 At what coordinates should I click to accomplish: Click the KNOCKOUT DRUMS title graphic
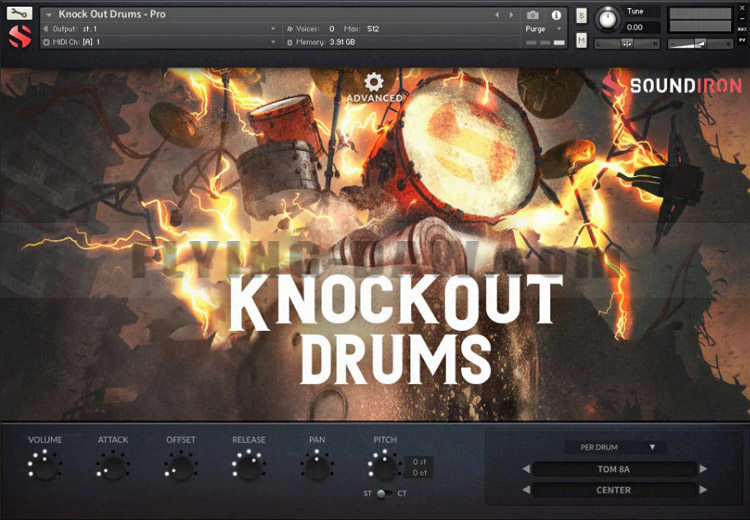pos(396,330)
